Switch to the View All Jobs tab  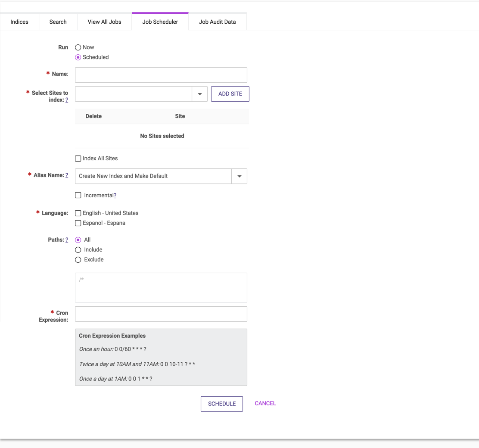104,22
